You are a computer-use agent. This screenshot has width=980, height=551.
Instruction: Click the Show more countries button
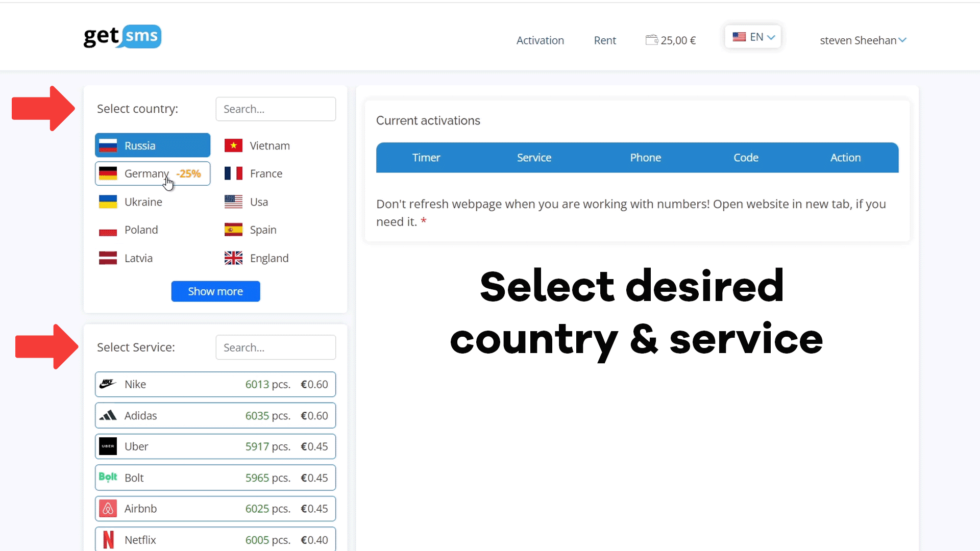click(215, 291)
